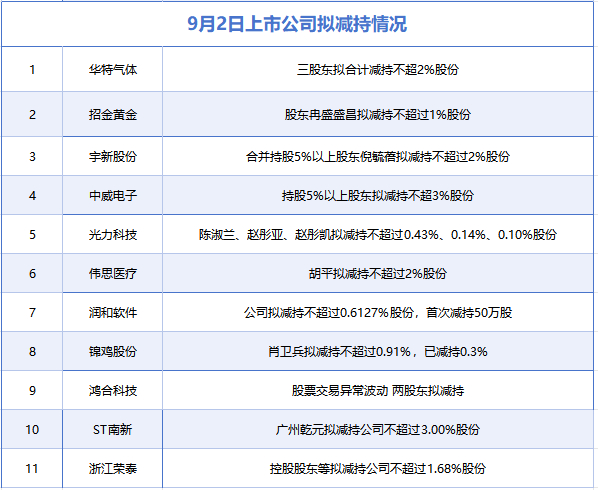Select text 胡平拟减持不超过2%股份
The image size is (598, 490).
(x=378, y=273)
